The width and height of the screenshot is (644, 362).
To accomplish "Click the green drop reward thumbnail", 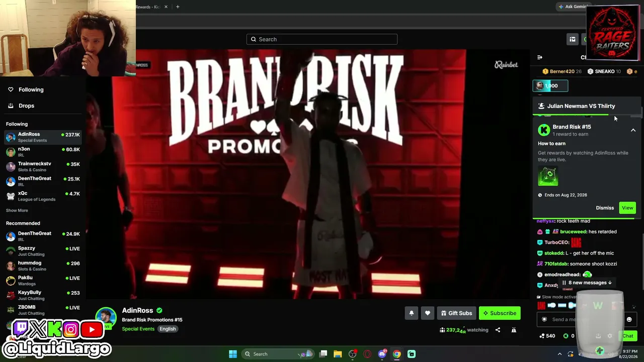I will (548, 176).
